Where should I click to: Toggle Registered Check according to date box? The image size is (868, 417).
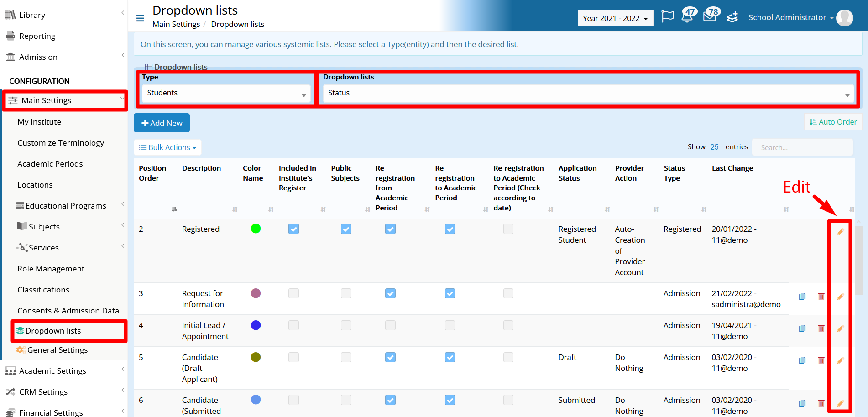pos(508,229)
